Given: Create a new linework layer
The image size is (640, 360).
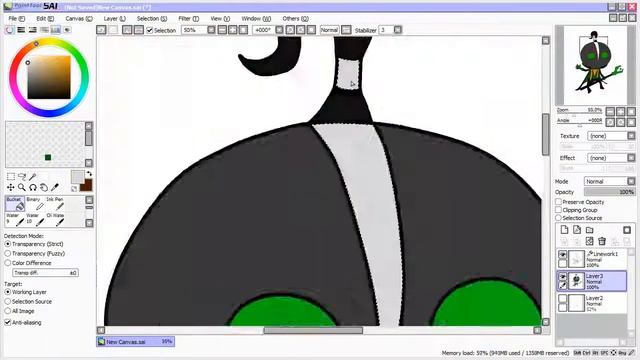Looking at the screenshot, I should click(x=577, y=230).
